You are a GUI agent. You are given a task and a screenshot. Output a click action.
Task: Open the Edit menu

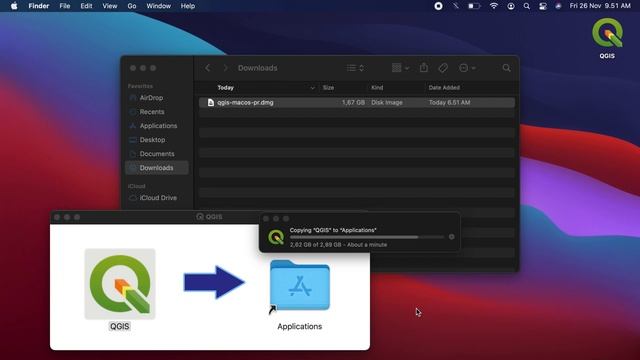(86, 6)
